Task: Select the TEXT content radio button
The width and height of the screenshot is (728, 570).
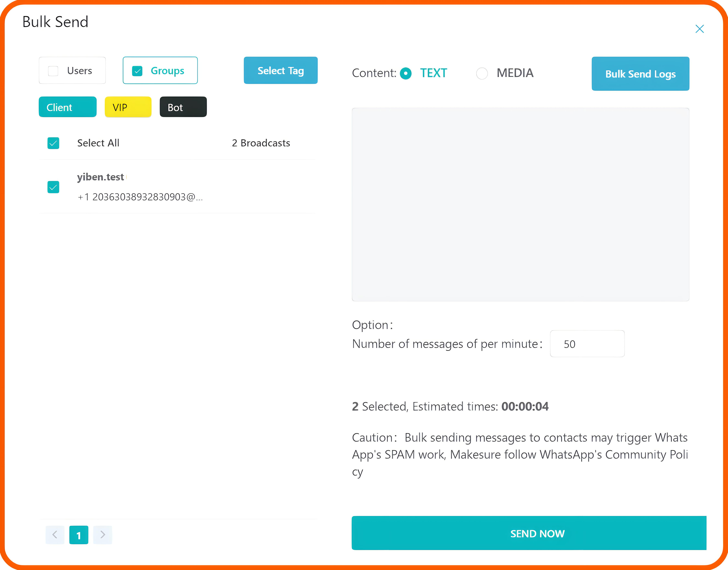Action: [406, 73]
